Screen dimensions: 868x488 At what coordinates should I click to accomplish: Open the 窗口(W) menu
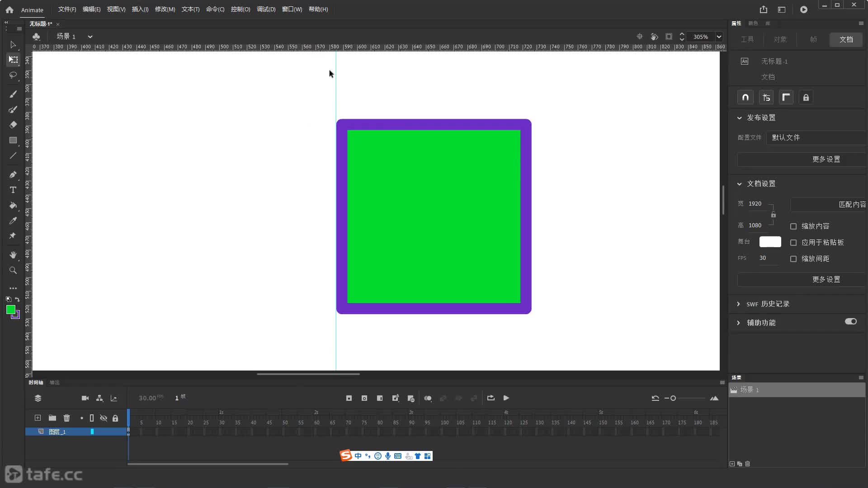[x=292, y=9]
